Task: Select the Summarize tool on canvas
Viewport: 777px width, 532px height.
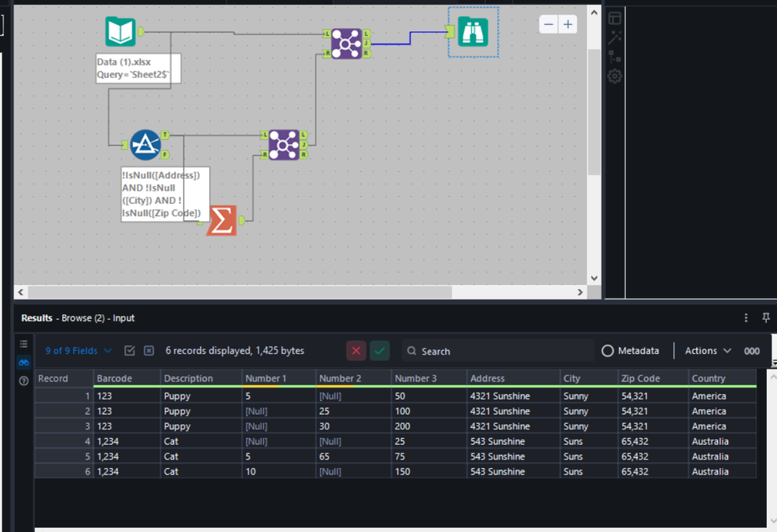Action: [x=222, y=220]
